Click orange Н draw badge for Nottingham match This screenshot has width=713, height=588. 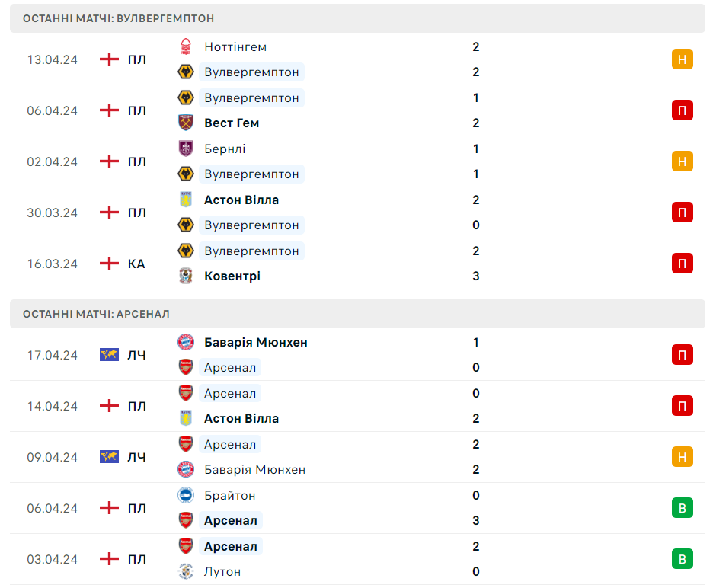[x=682, y=59]
